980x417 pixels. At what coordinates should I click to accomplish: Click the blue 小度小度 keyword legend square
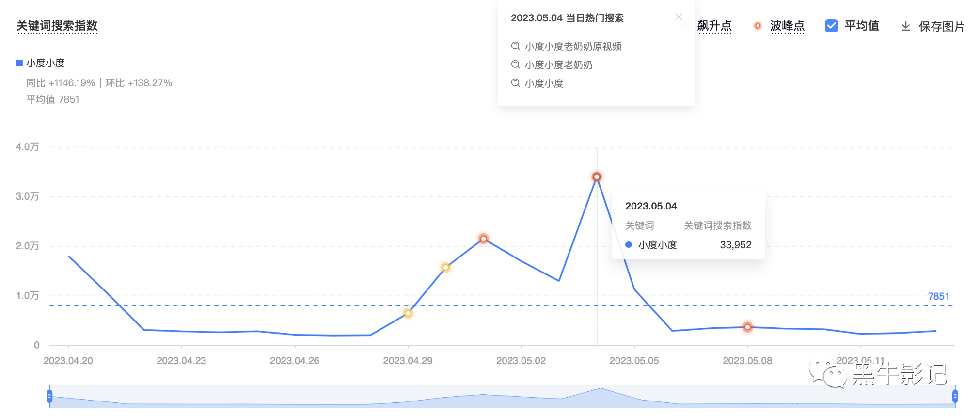(x=20, y=63)
